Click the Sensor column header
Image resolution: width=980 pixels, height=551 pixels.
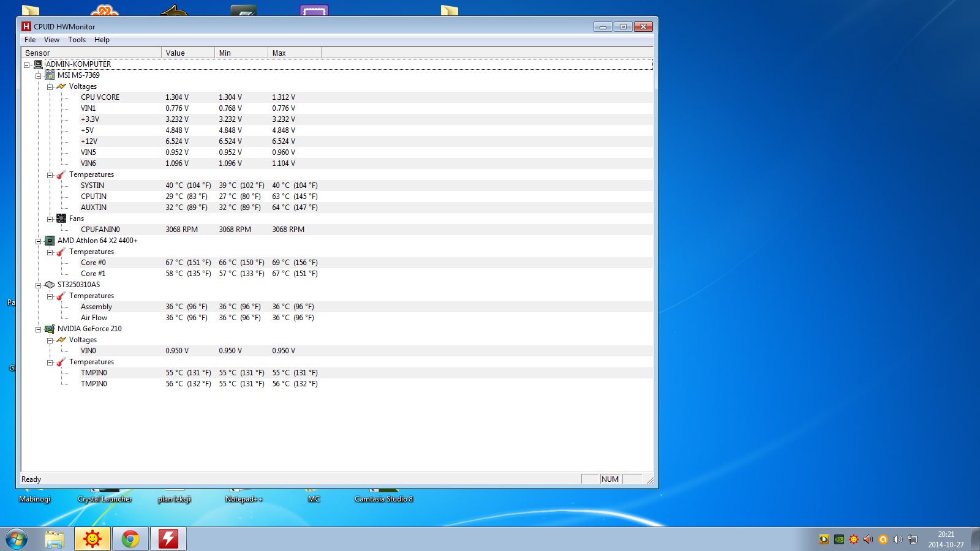pyautogui.click(x=91, y=53)
